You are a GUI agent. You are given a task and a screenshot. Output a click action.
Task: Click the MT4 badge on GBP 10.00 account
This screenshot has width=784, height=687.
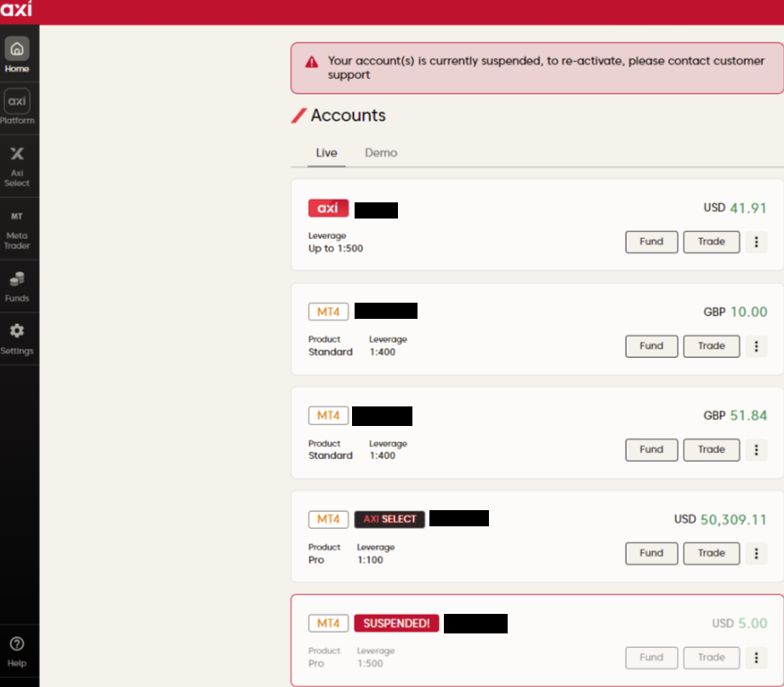328,312
